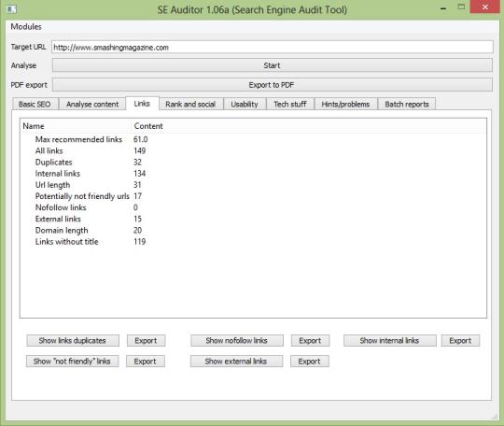Click Show "not friendly" links button
This screenshot has height=426, width=504.
click(72, 361)
